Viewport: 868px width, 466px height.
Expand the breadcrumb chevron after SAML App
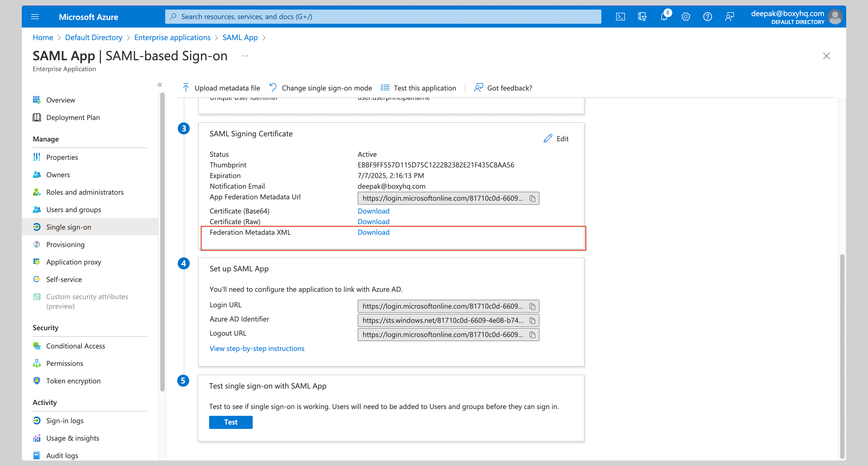[x=264, y=38]
